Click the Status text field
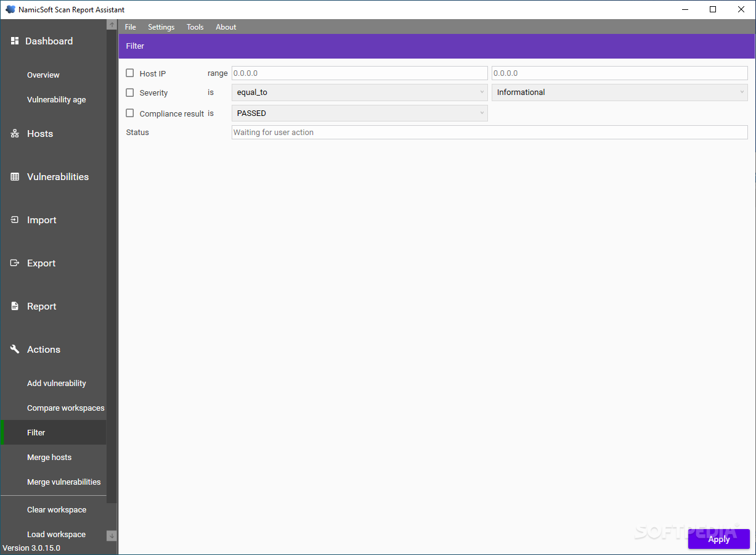Screen dimensions: 756x555 coord(490,132)
